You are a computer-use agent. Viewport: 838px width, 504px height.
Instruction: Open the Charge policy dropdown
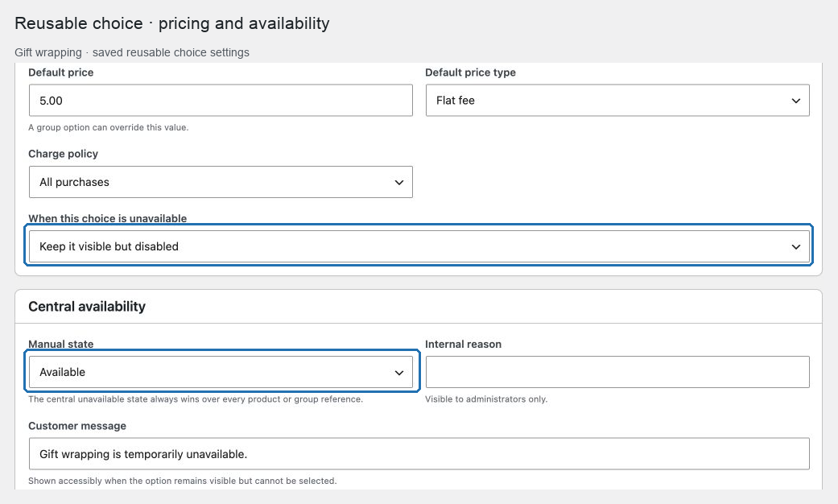(221, 182)
